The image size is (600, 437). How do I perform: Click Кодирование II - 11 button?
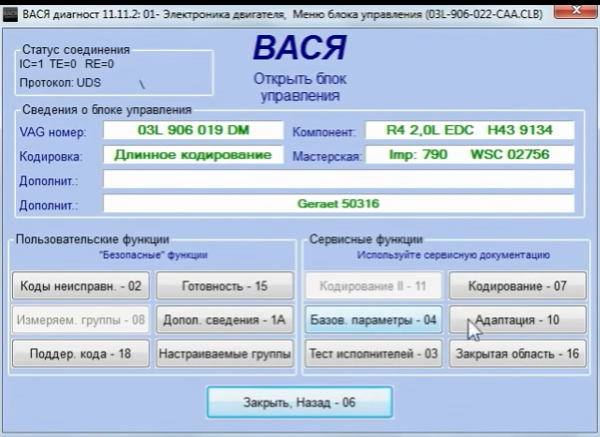point(373,286)
